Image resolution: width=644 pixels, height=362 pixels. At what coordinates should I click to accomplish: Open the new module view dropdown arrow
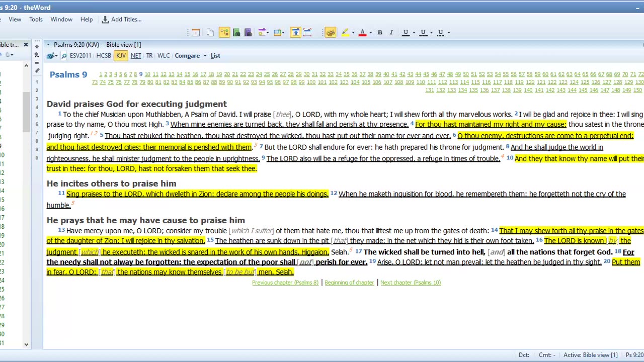[x=267, y=33]
